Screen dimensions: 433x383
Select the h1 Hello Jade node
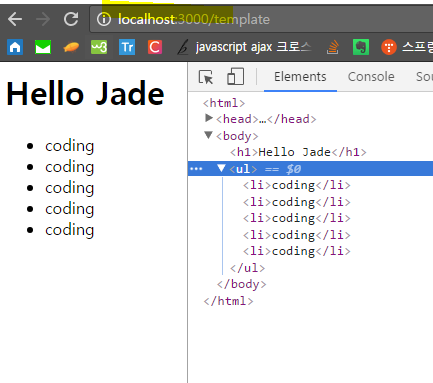click(298, 152)
